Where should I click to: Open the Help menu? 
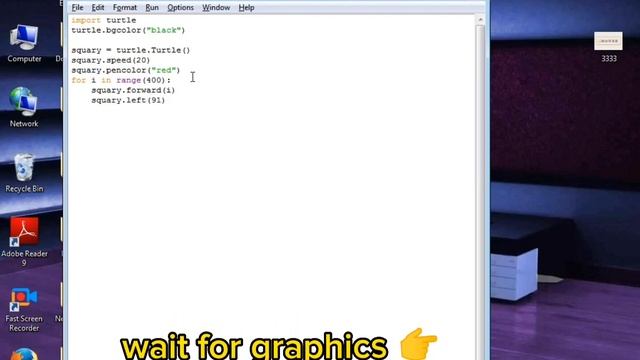[x=246, y=7]
